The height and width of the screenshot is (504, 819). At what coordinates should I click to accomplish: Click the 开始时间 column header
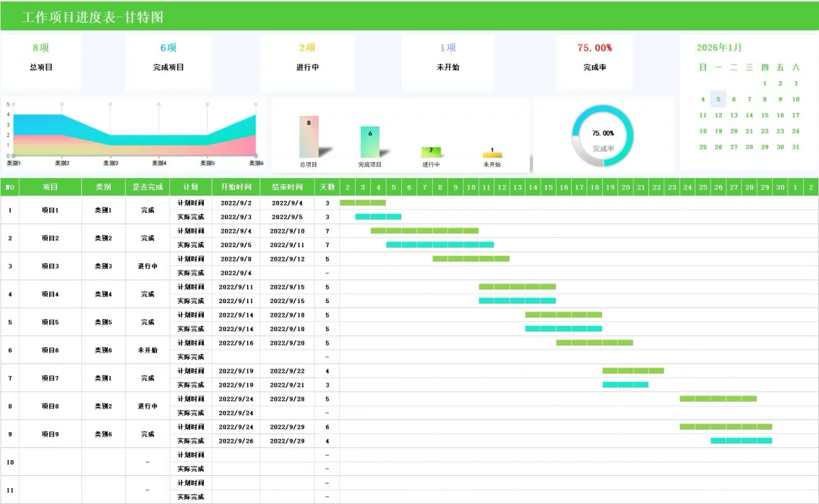[x=236, y=187]
